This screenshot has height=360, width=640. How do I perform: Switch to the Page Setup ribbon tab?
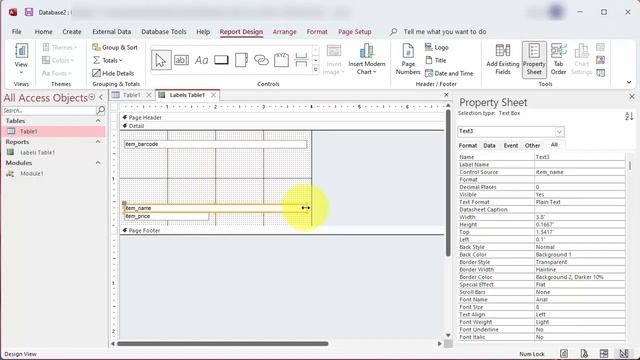[354, 31]
